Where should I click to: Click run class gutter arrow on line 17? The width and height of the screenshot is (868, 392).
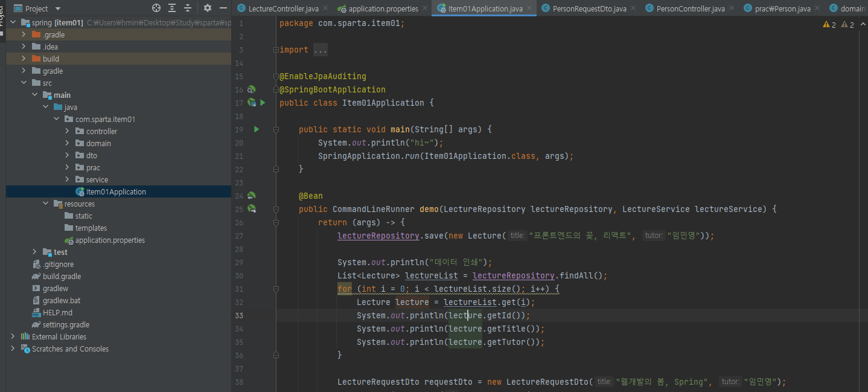coord(263,103)
